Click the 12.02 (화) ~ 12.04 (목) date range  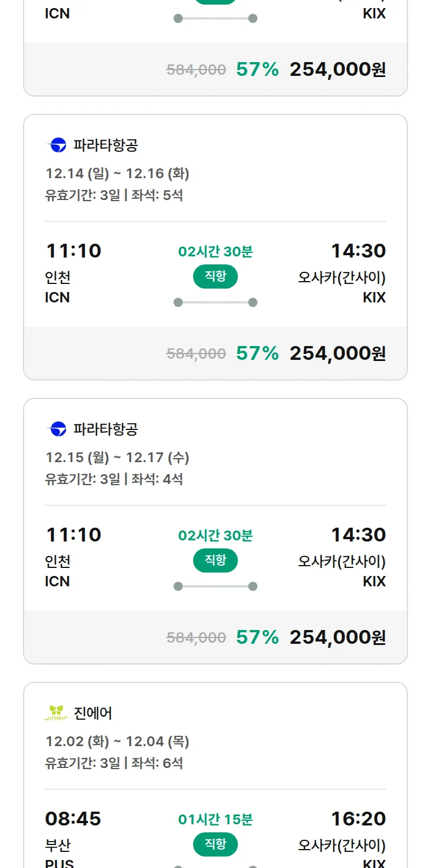click(x=117, y=742)
